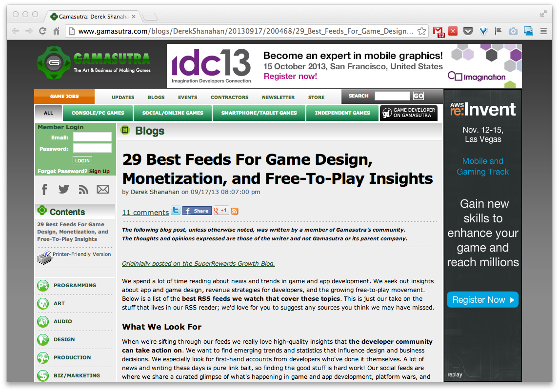
Task: Click the Forgot Password? link
Action: click(62, 172)
